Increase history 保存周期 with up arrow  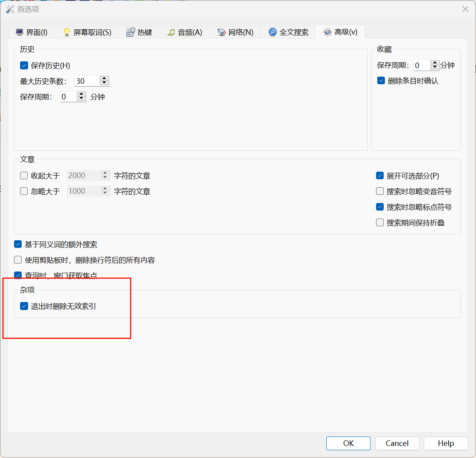coord(81,94)
